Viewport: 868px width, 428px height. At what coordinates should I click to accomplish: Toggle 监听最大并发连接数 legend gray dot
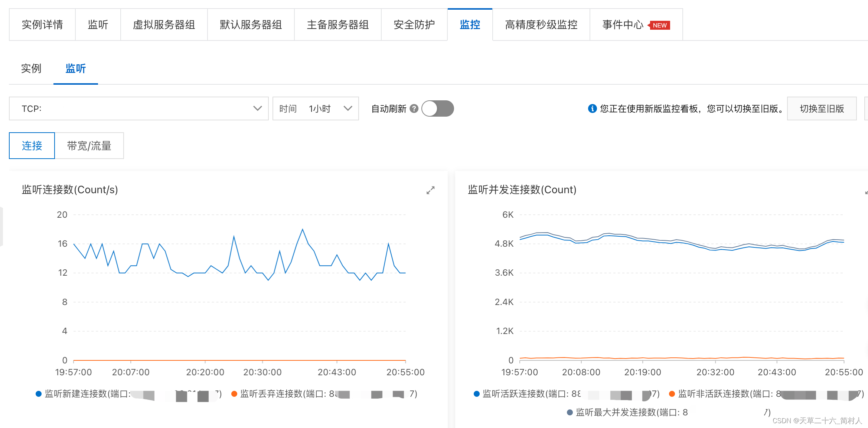570,412
